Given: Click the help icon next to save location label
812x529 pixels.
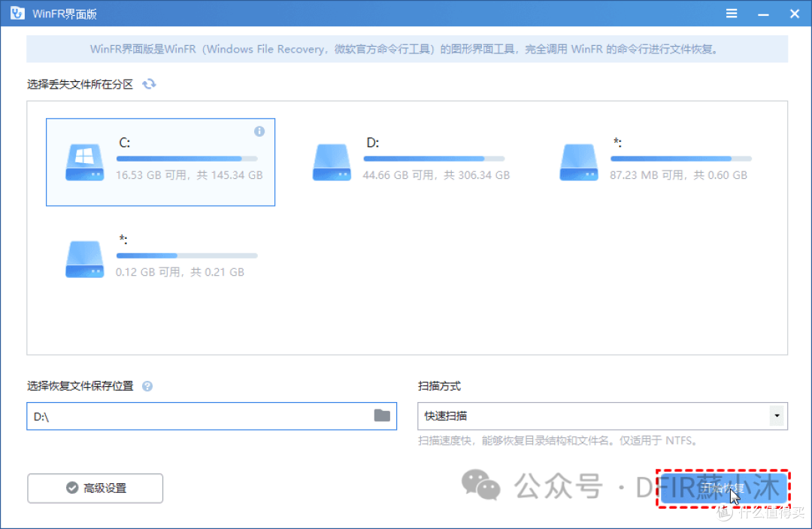Looking at the screenshot, I should click(147, 386).
